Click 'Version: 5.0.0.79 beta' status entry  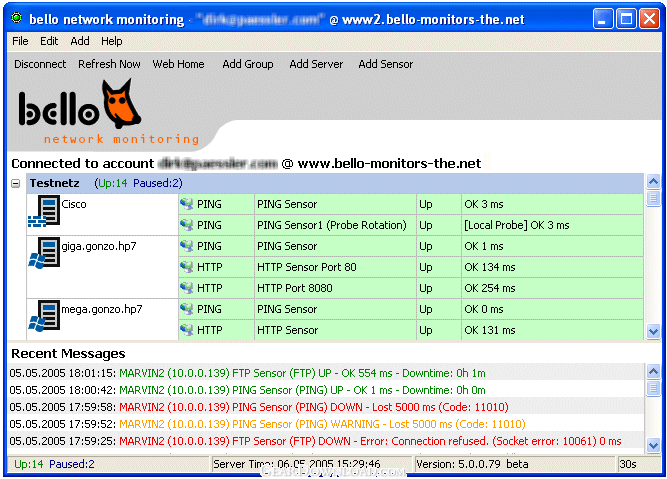pos(472,464)
